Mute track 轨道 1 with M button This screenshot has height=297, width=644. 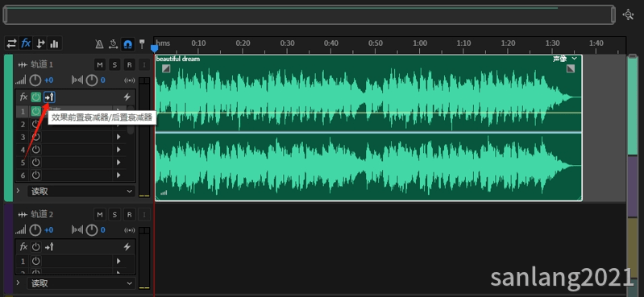coord(99,64)
